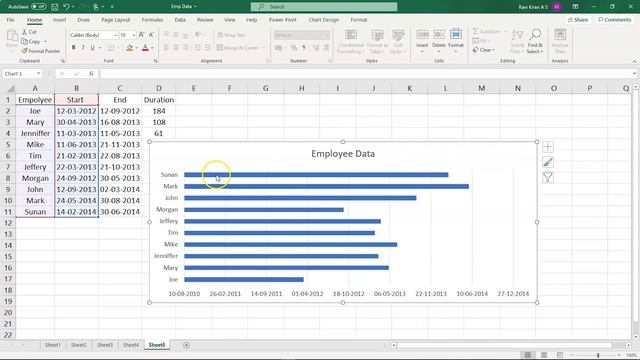Click the Undo icon

coord(67,7)
